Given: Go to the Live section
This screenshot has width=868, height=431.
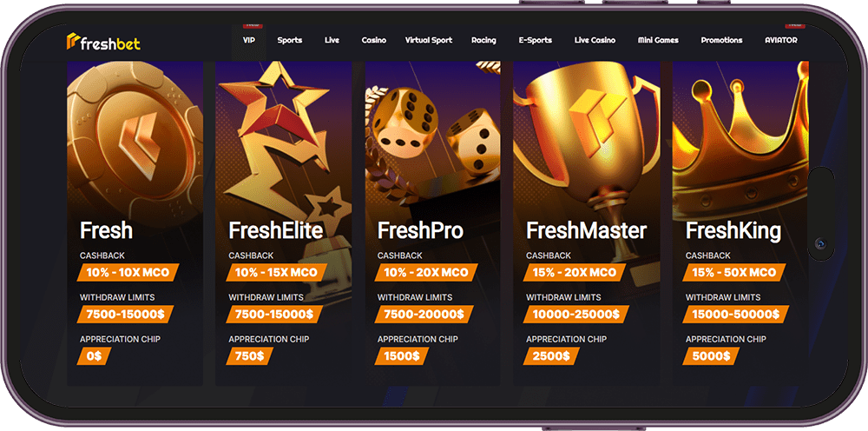Looking at the screenshot, I should click(332, 41).
